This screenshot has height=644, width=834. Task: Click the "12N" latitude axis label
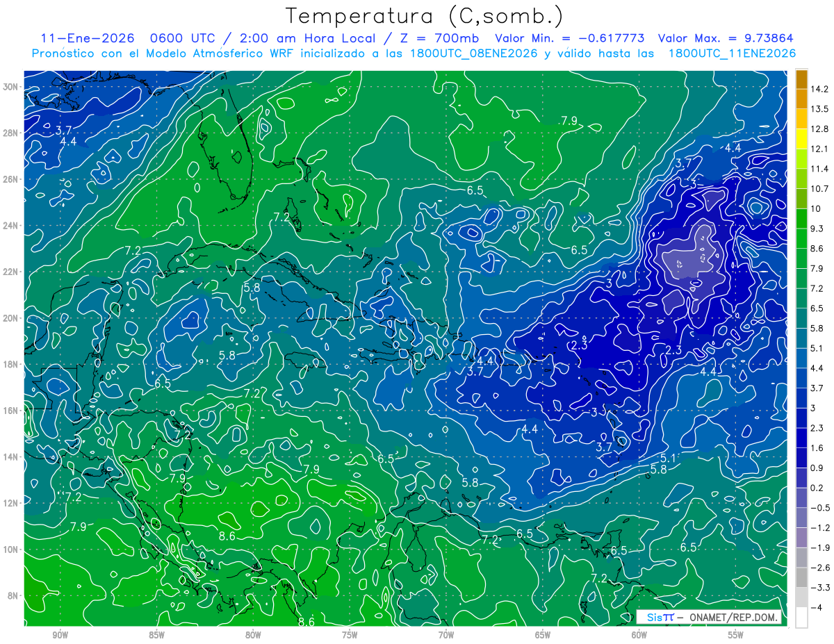[12, 503]
